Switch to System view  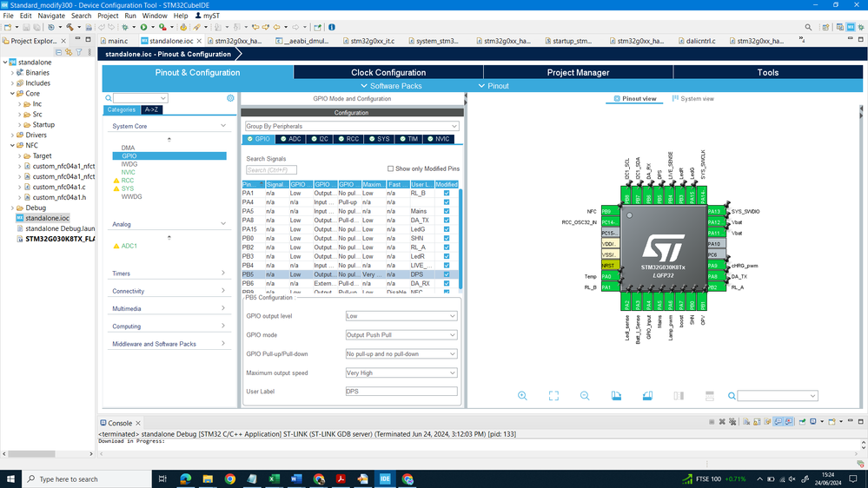coord(693,98)
